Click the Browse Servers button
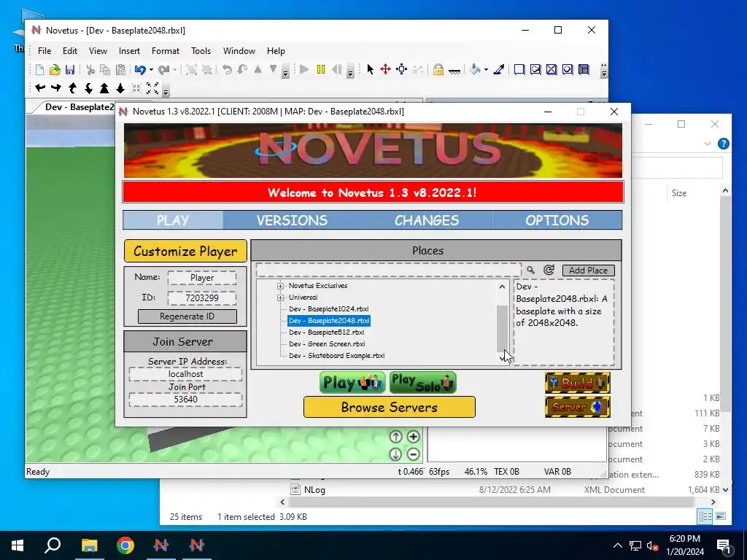The height and width of the screenshot is (560, 747). pyautogui.click(x=390, y=407)
